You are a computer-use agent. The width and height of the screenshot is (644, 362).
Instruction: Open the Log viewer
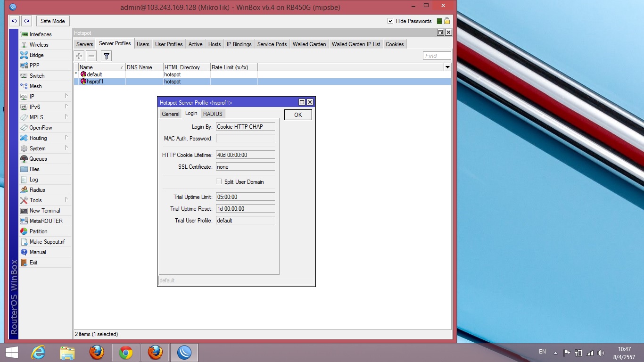[34, 180]
